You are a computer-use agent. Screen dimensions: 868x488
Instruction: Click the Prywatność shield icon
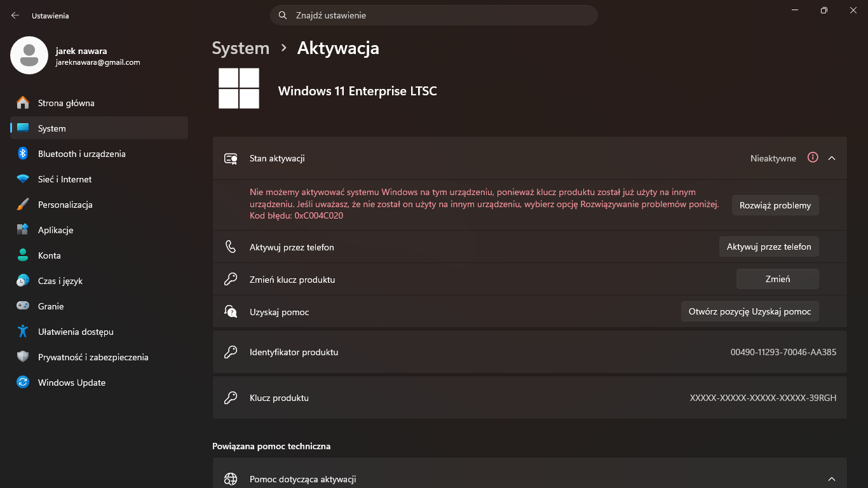(23, 357)
